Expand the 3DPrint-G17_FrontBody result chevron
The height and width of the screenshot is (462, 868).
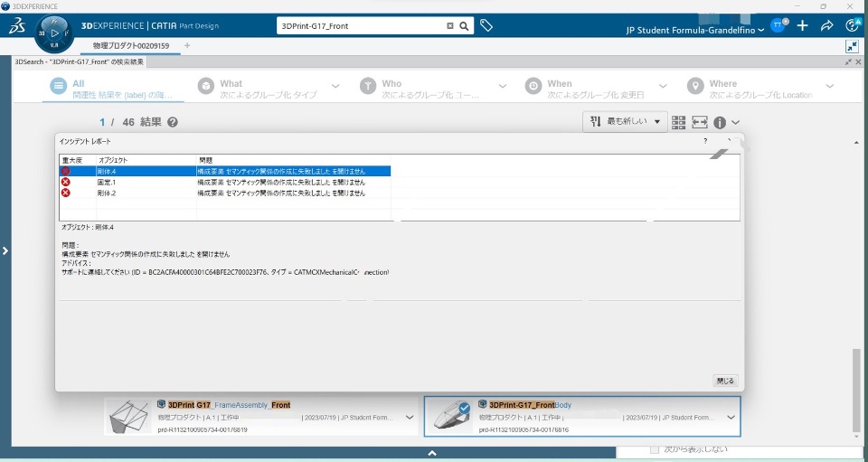(x=731, y=418)
